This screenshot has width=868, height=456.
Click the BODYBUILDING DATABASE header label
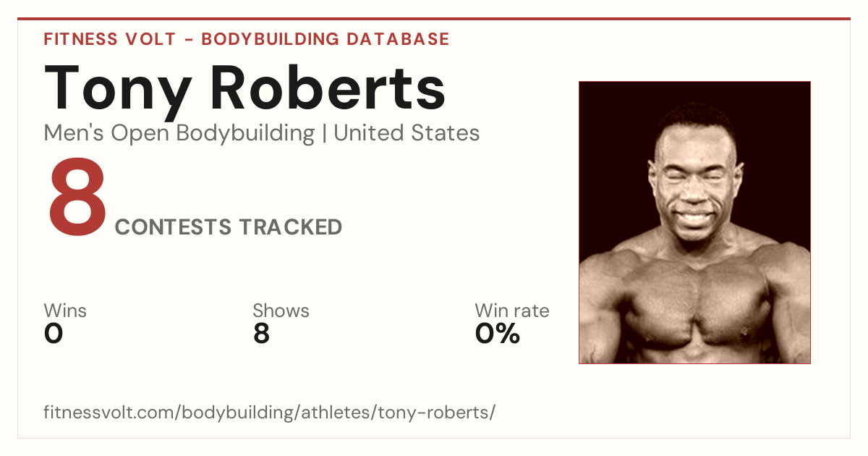pyautogui.click(x=325, y=39)
